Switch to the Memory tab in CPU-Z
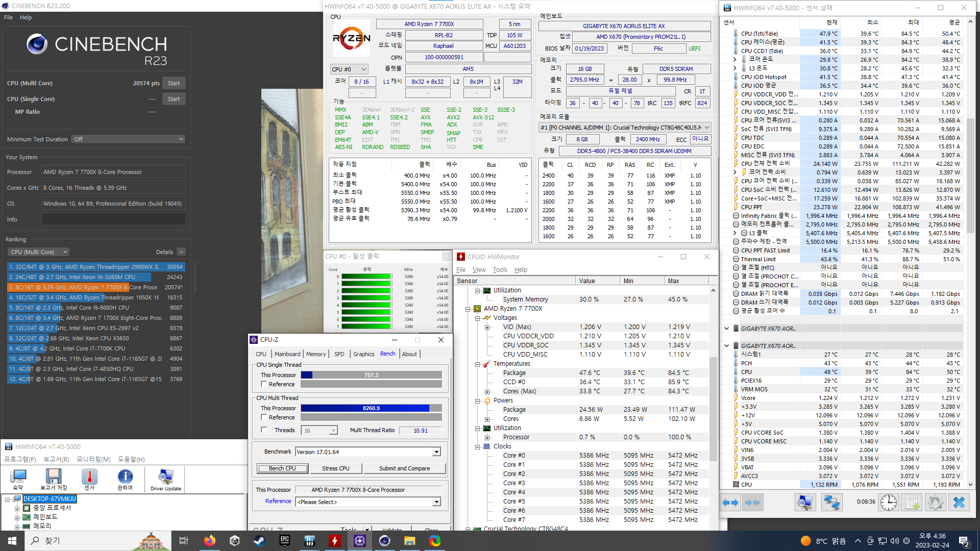 tap(315, 354)
